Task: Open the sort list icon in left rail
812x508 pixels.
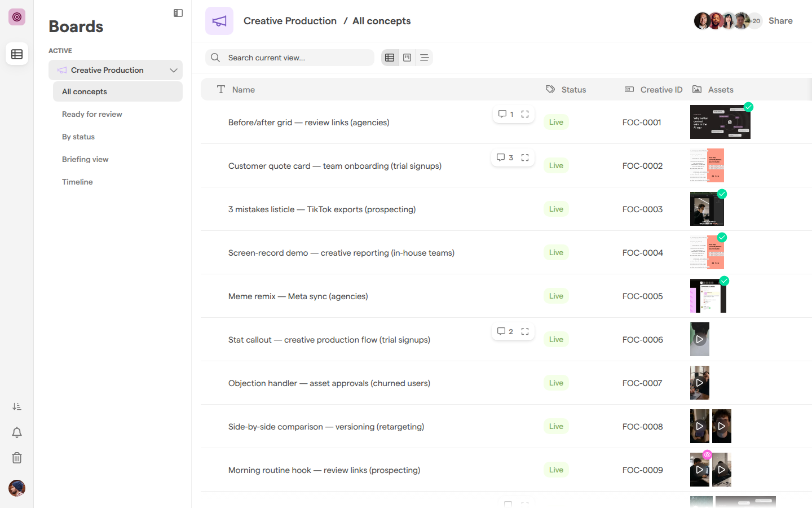Action: [x=17, y=406]
